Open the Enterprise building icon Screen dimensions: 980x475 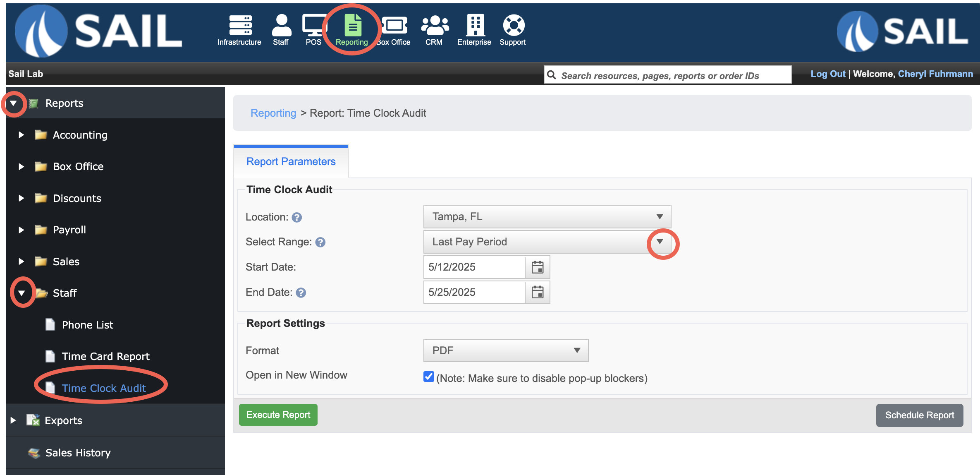pyautogui.click(x=475, y=26)
